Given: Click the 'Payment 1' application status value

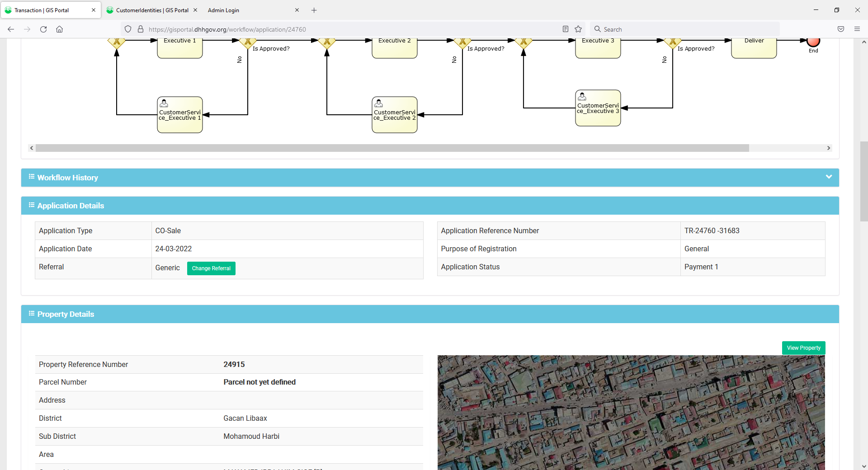Looking at the screenshot, I should click(701, 267).
